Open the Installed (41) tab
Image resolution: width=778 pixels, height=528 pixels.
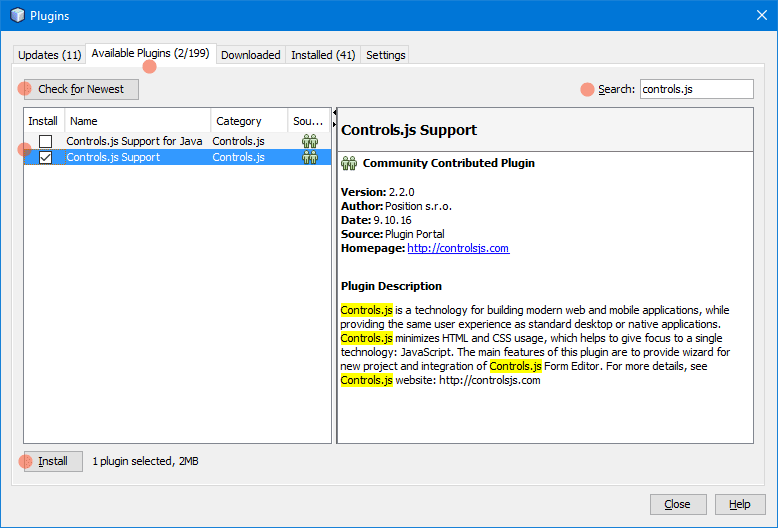(323, 55)
